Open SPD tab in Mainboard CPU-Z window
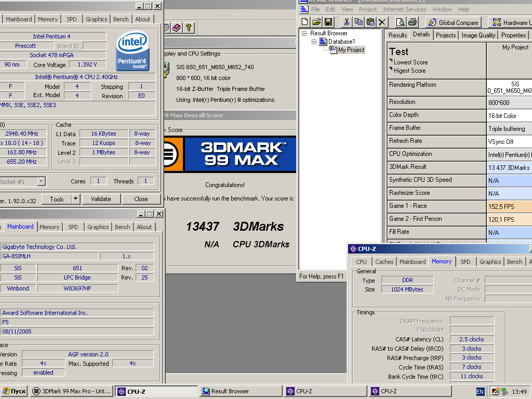The width and height of the screenshot is (532, 399). 73,227
